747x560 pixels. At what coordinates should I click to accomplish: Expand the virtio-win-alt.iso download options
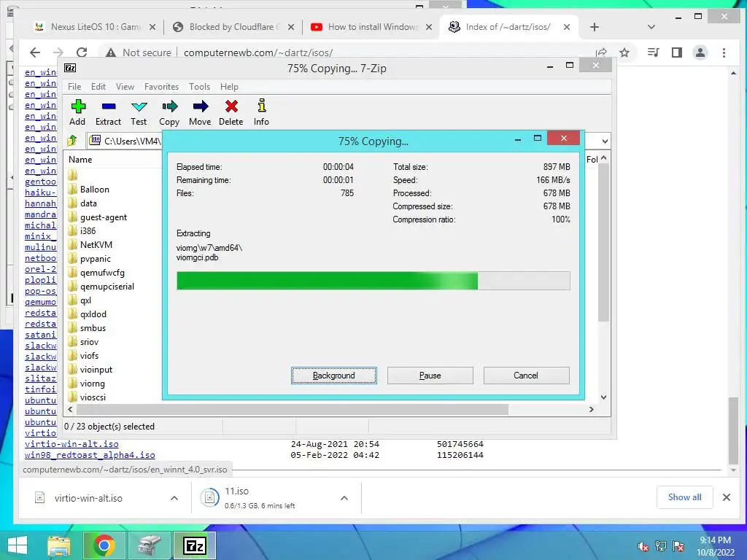174,498
